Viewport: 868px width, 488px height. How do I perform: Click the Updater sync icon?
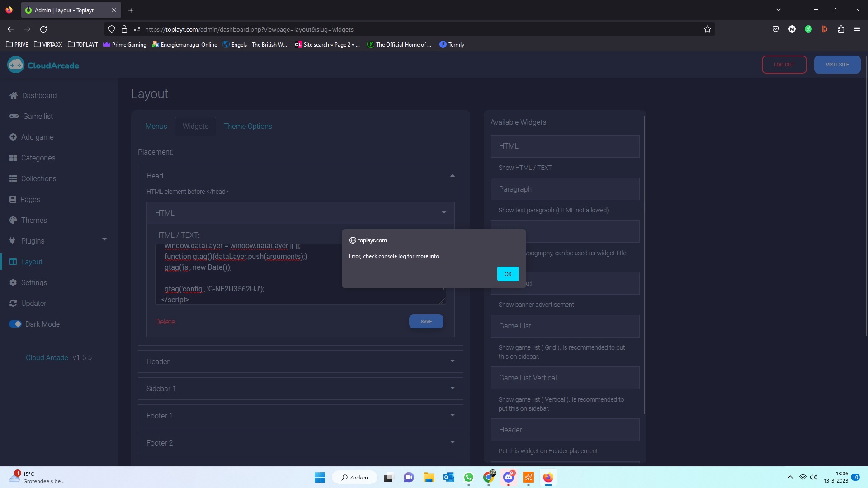click(13, 303)
